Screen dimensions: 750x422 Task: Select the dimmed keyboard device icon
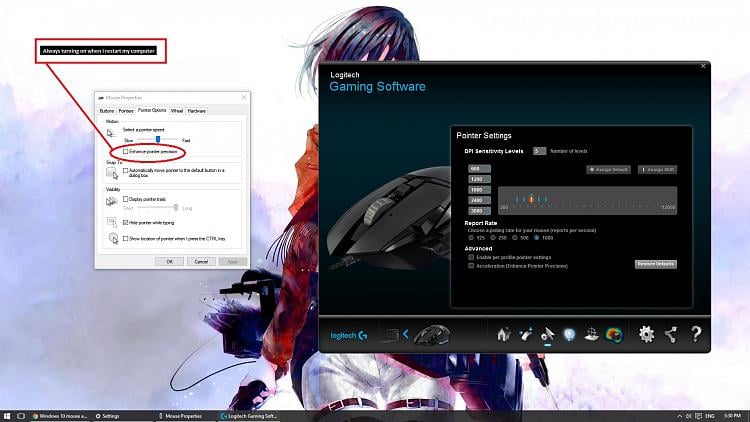pos(390,334)
